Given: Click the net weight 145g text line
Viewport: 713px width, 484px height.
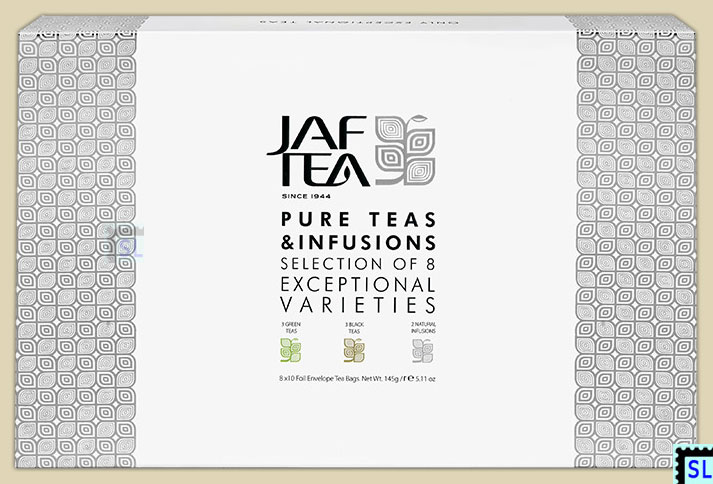Looking at the screenshot, I should coord(355,378).
